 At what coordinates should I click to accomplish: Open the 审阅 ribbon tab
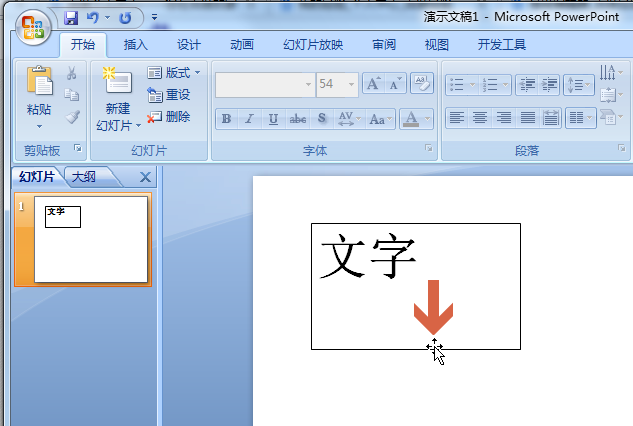click(384, 44)
